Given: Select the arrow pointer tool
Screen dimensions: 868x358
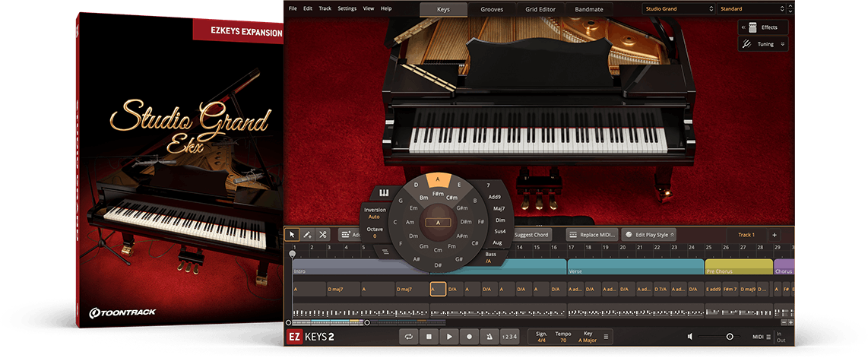Looking at the screenshot, I should point(292,235).
